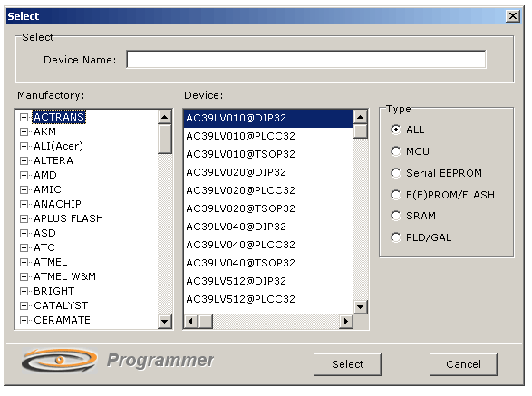Click the manufacturer list scroll-down arrow
The image size is (532, 396).
pos(165,321)
